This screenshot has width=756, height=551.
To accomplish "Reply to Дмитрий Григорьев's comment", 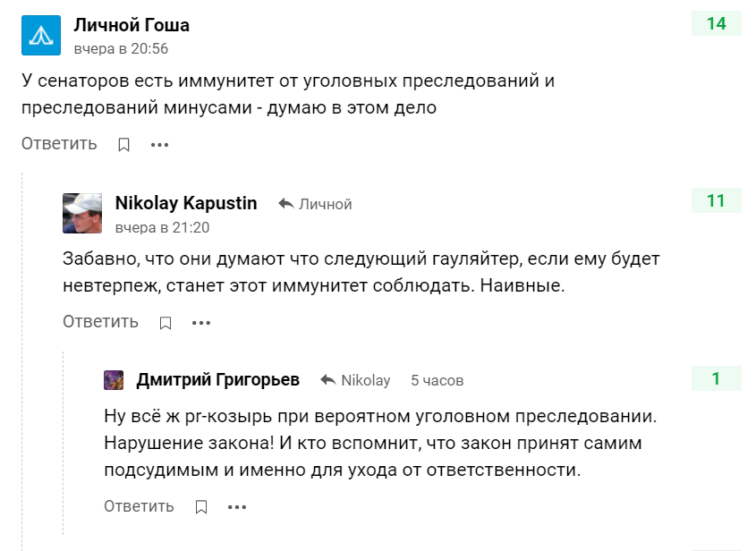I will tap(139, 506).
